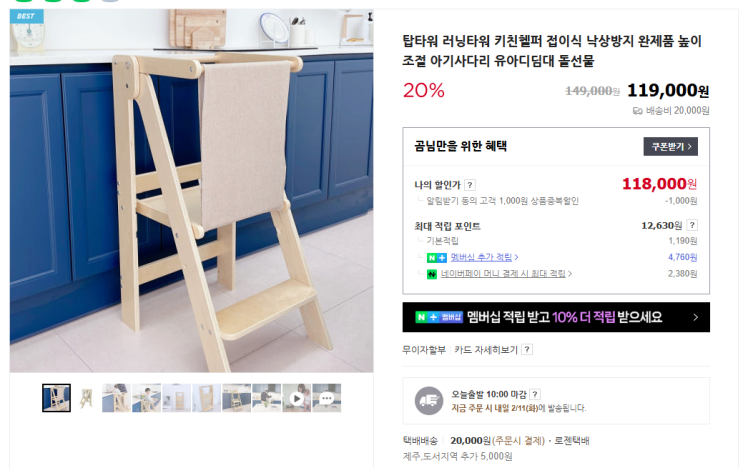Open the 멤버십 추가 적립 link
Image resolution: width=743 pixels, height=468 pixels.
(x=484, y=257)
